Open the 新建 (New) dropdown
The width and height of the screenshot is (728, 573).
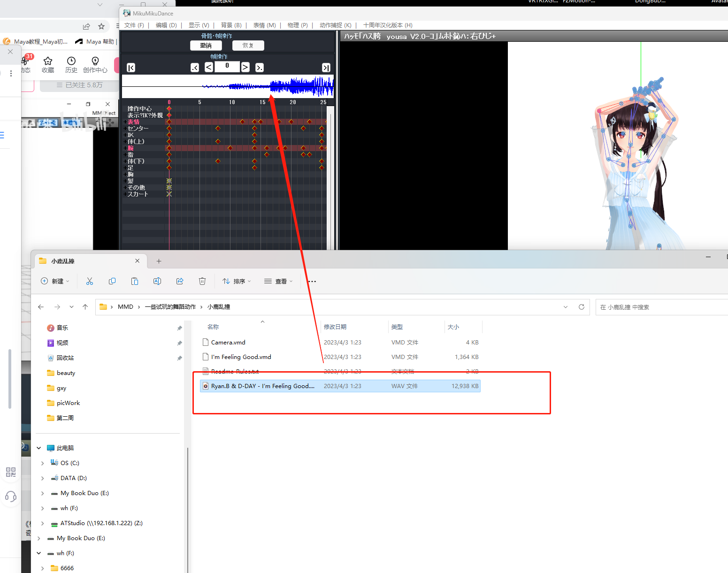pyautogui.click(x=55, y=281)
